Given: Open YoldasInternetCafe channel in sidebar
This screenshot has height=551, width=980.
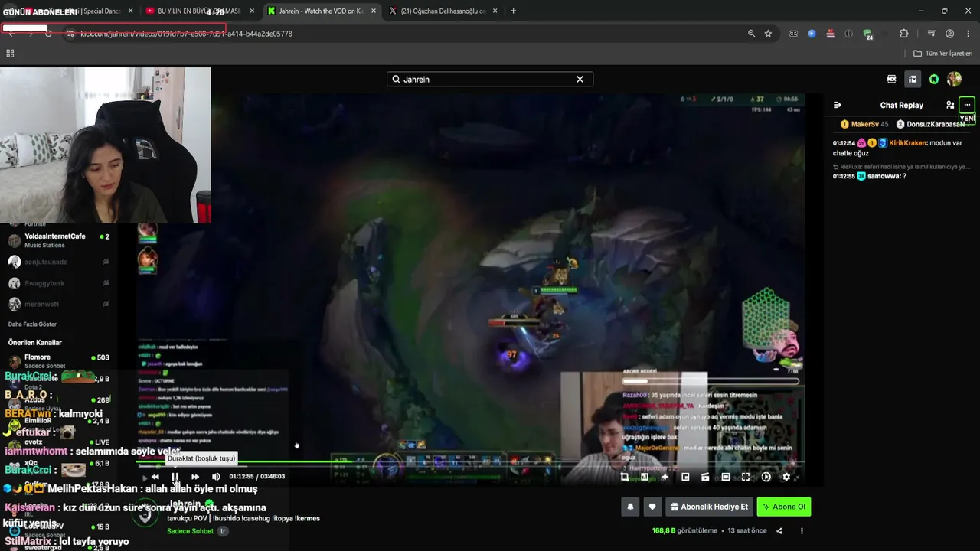Looking at the screenshot, I should click(x=58, y=240).
